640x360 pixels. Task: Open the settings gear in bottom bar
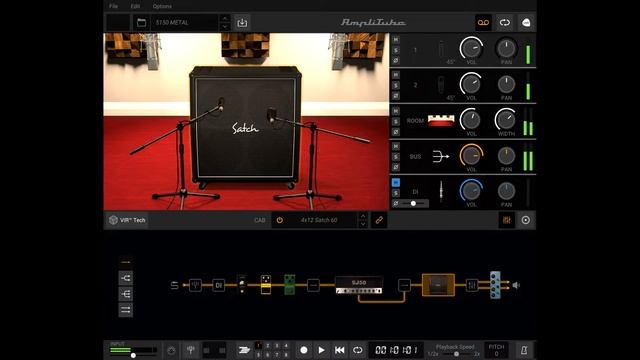(171, 350)
